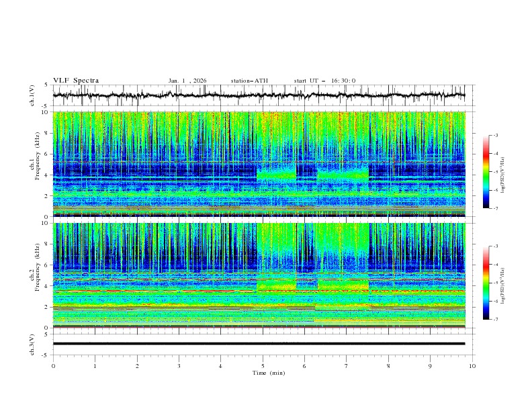
Task: Click the "start UT = 16:30:0" header text
Action: coord(324,81)
